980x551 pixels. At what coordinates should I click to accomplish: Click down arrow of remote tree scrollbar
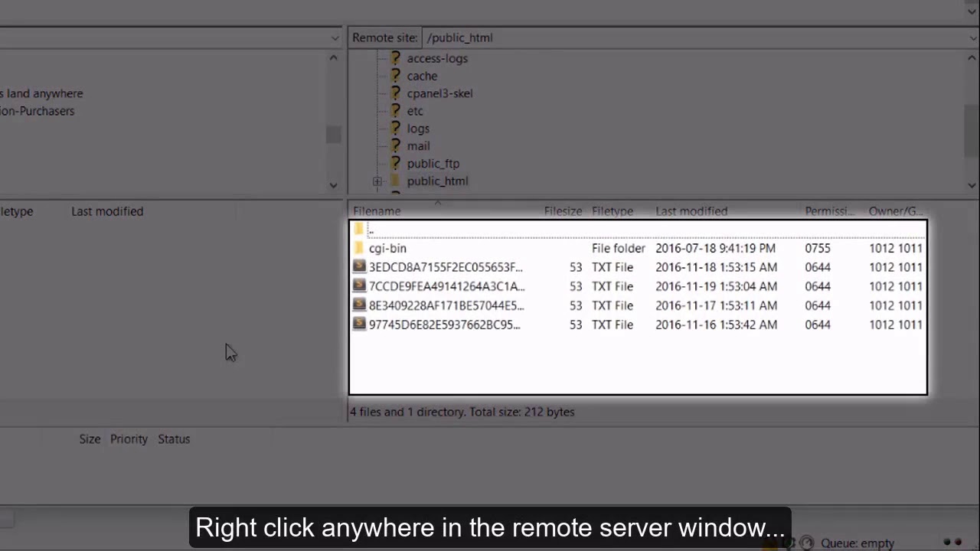point(972,184)
